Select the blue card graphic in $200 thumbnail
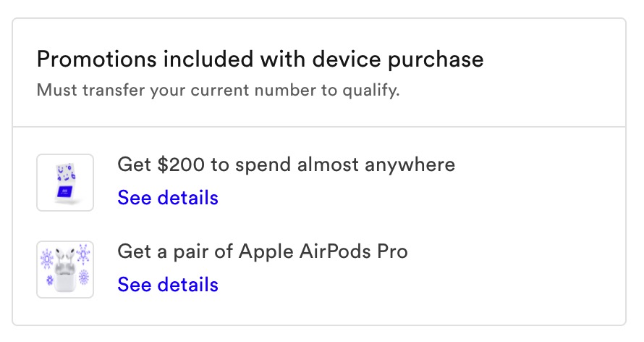644x342 pixels. coord(65,192)
